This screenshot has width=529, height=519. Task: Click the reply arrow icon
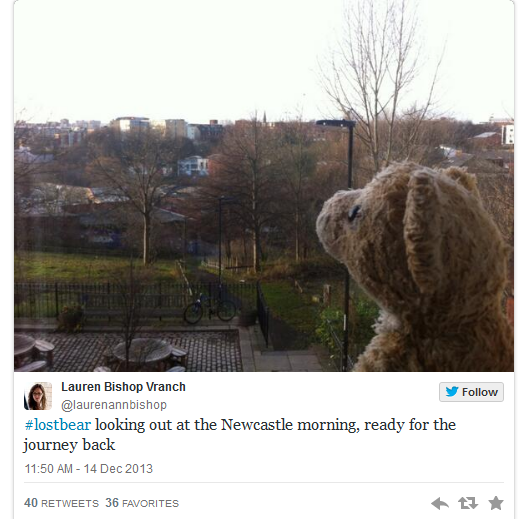click(440, 503)
